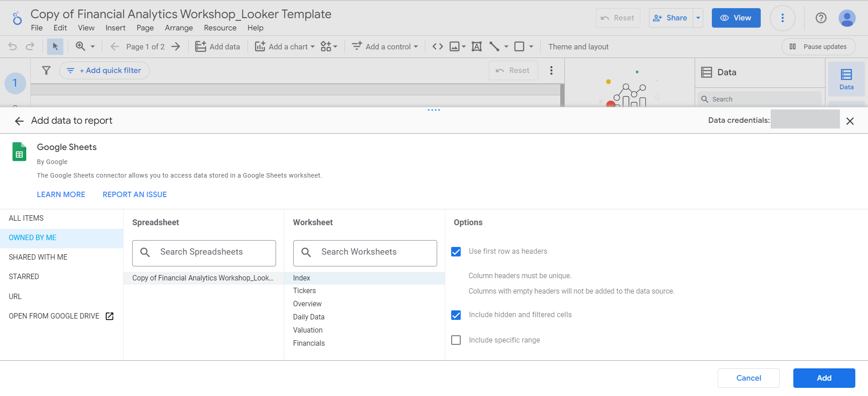
Task: Insert URL embed code icon
Action: (438, 46)
